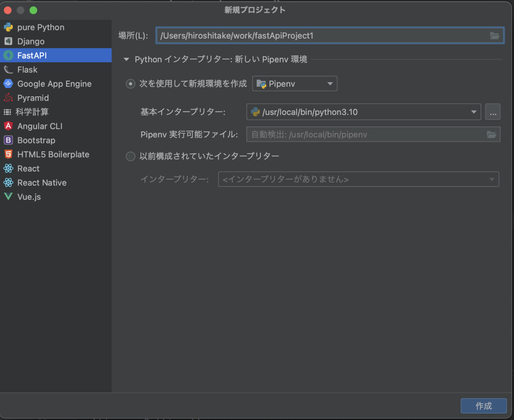514x420 pixels.
Task: Click the pure Python project icon
Action: click(x=8, y=27)
